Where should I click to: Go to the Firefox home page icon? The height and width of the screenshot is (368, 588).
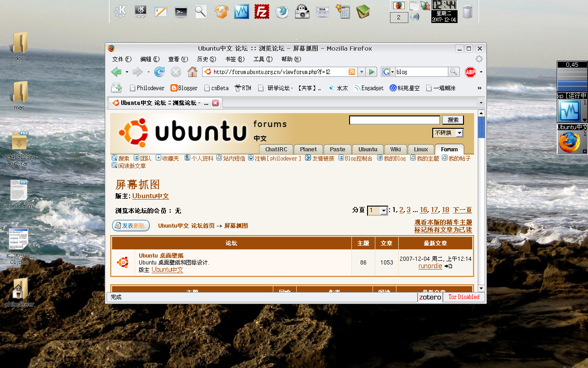coord(192,72)
